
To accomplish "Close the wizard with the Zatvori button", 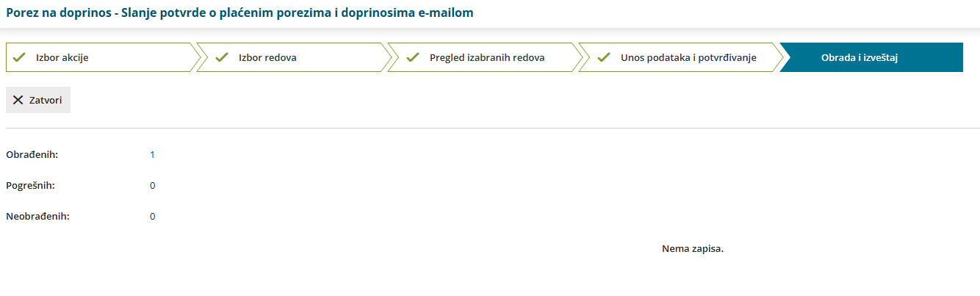I will point(38,101).
